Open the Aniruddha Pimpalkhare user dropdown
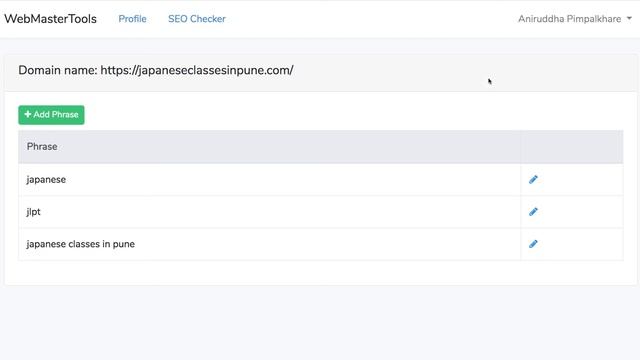The height and width of the screenshot is (360, 640). 575,19
